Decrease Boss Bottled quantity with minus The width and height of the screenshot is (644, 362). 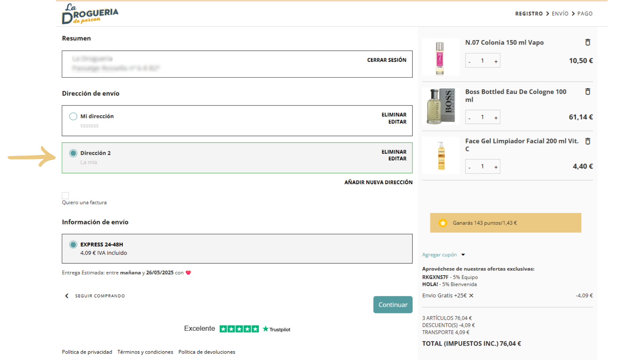coord(469,118)
